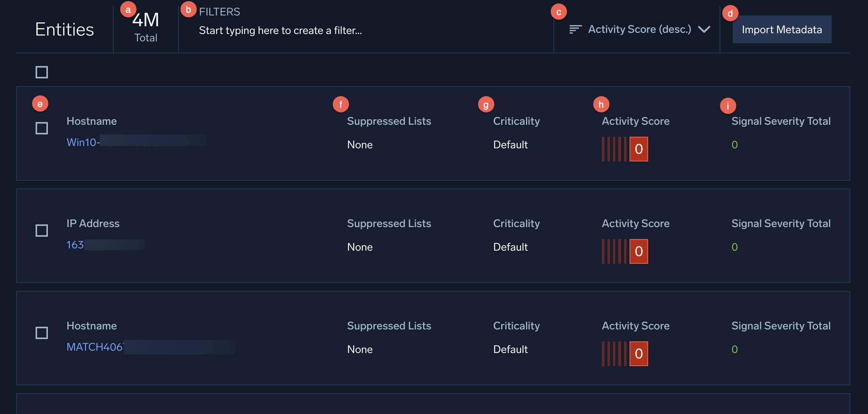Click the filter input to start typing a filter

280,31
